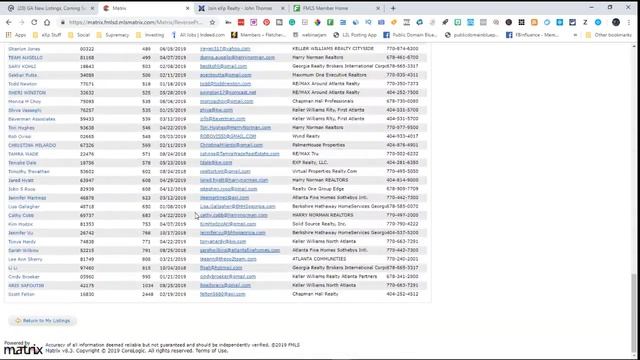
Task: Click the IQ extension icon
Action: (x=368, y=22)
